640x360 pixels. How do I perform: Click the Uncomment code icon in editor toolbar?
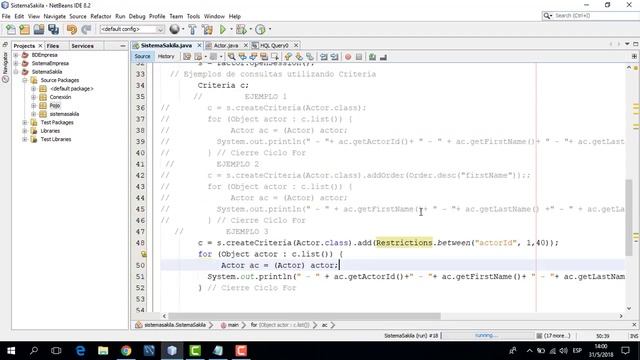click(383, 57)
